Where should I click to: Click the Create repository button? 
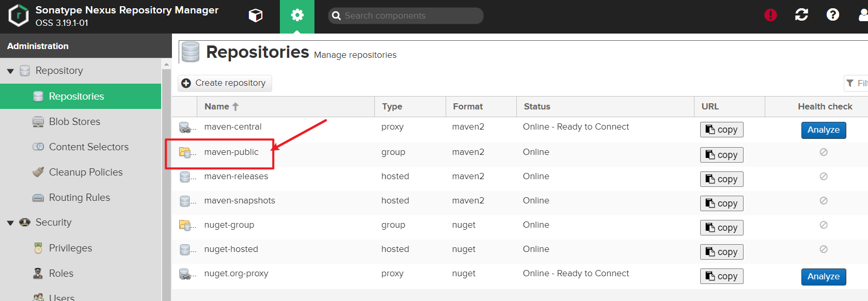pos(225,83)
